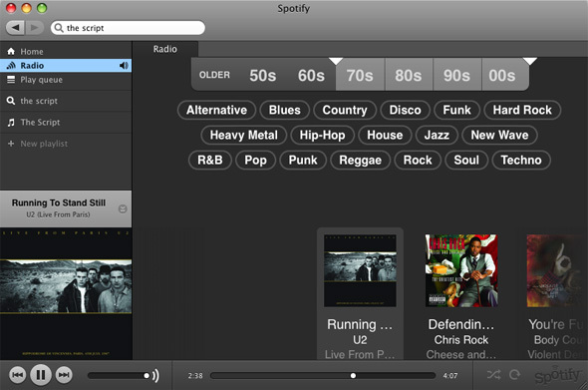Select the Pop genre
This screenshot has width=588, height=390.
point(255,161)
